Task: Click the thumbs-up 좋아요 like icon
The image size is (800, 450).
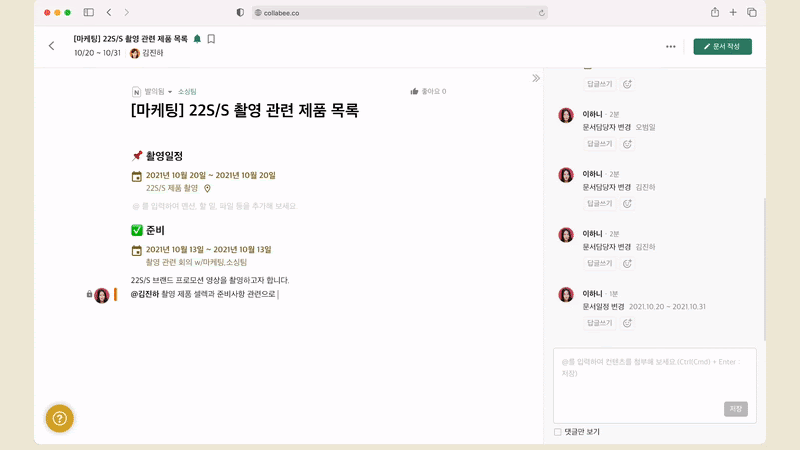Action: pos(415,91)
